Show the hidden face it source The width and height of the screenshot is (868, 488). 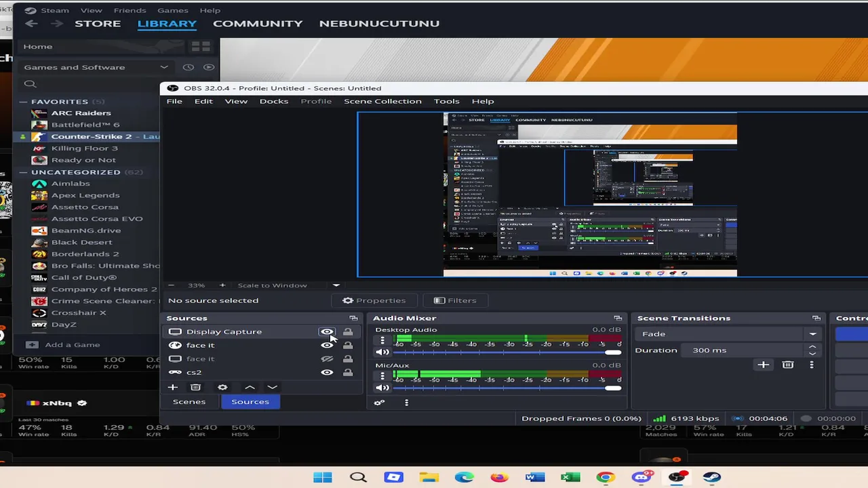point(327,359)
